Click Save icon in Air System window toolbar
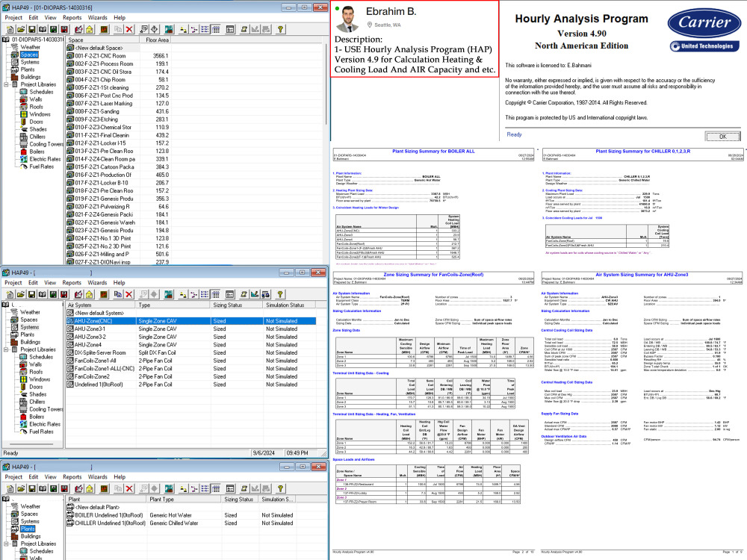Image resolution: width=747 pixels, height=560 pixels. pos(32,295)
